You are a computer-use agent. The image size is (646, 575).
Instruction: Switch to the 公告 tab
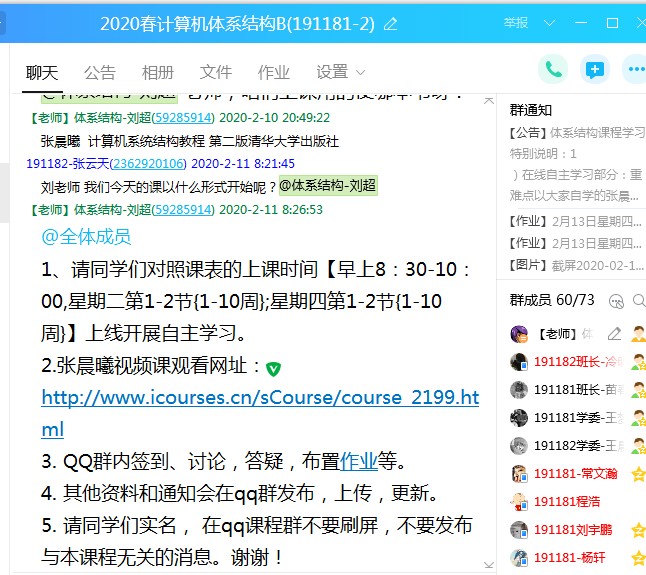click(100, 72)
